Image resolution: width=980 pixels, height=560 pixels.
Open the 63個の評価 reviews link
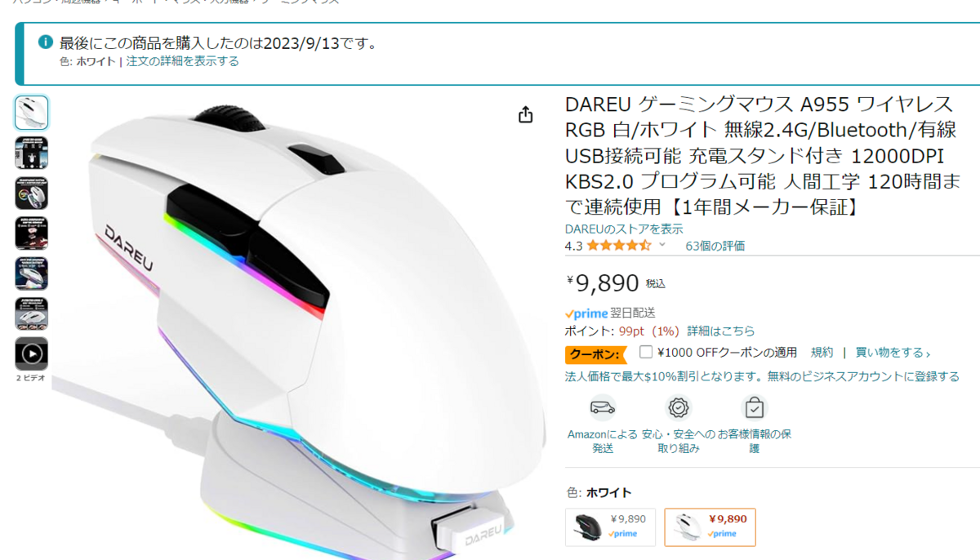tap(715, 246)
